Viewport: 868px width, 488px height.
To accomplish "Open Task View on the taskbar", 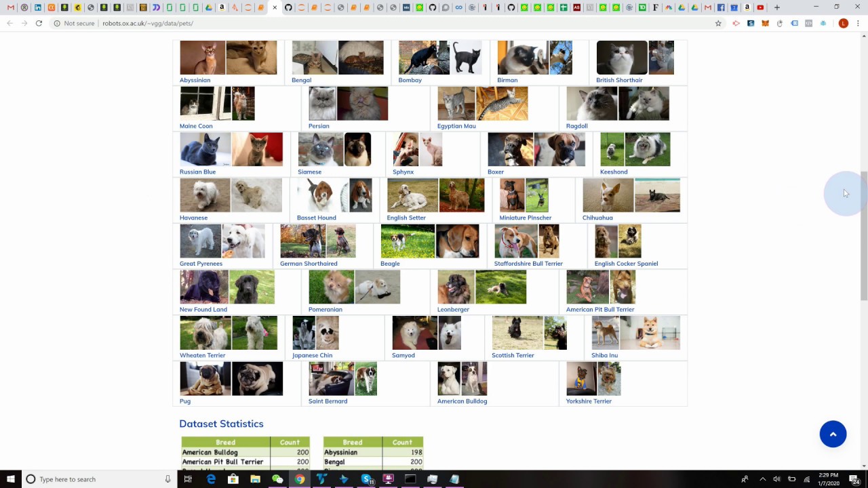I will (x=188, y=479).
